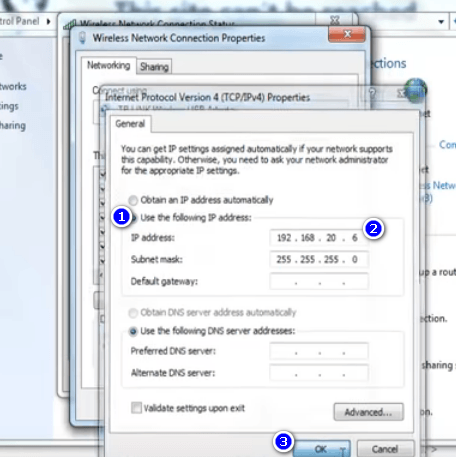The image size is (456, 457).
Task: Click the Advanced... button
Action: (368, 412)
